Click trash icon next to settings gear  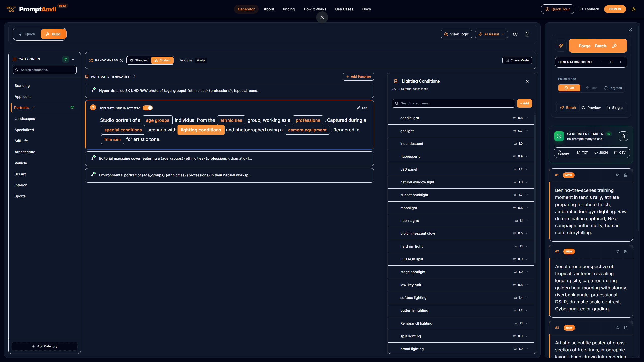pyautogui.click(x=527, y=34)
